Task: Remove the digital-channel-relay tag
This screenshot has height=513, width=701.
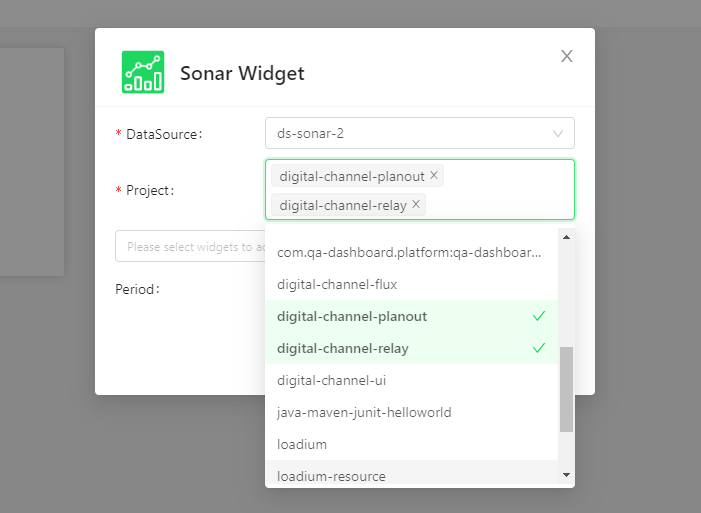Action: pos(416,204)
